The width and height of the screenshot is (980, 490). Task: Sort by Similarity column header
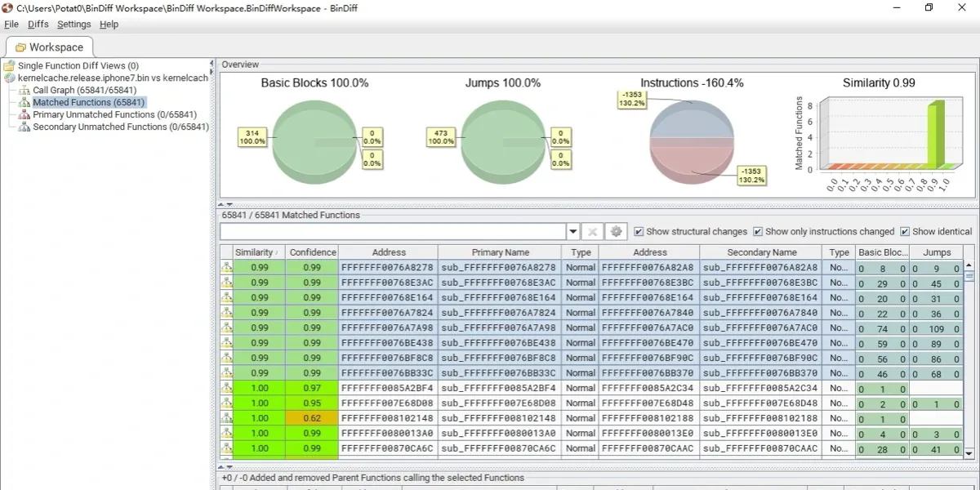point(260,252)
